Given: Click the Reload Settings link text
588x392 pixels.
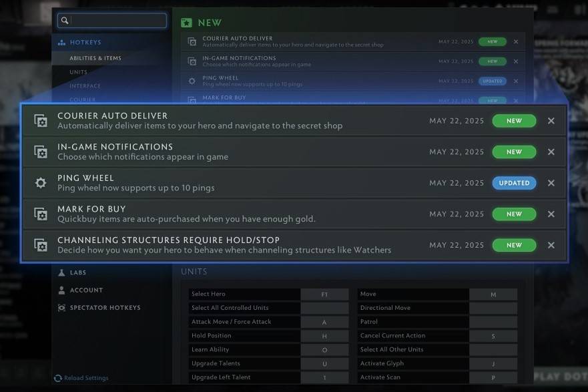Looking at the screenshot, I should [86, 378].
